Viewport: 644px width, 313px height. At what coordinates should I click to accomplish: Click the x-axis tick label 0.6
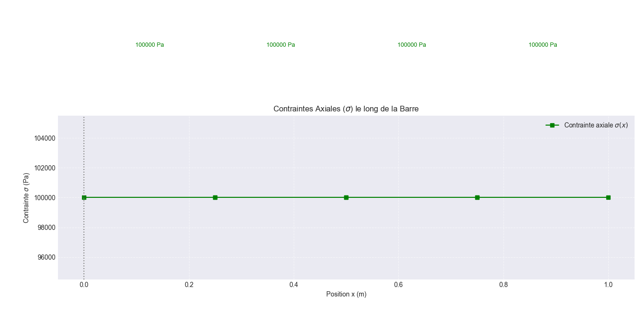pyautogui.click(x=398, y=285)
